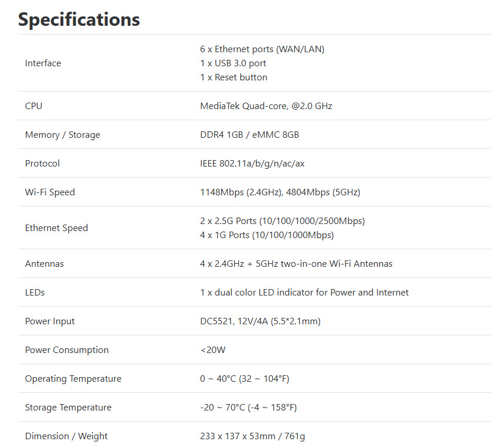Click the "DDR4 1GB / eMMC 8GB" value
The image size is (491, 448).
[x=249, y=135]
